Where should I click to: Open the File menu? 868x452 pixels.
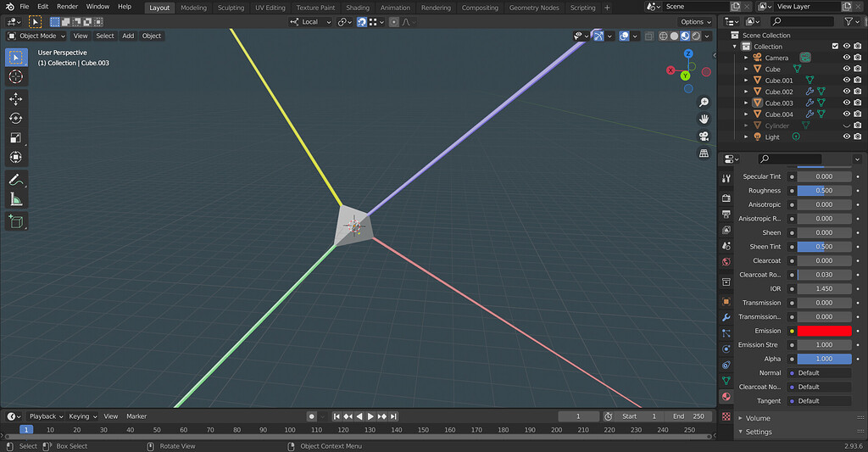click(x=25, y=7)
